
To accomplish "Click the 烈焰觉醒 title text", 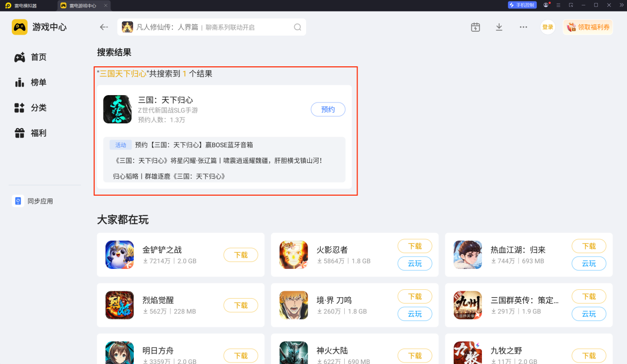I will (x=158, y=300).
